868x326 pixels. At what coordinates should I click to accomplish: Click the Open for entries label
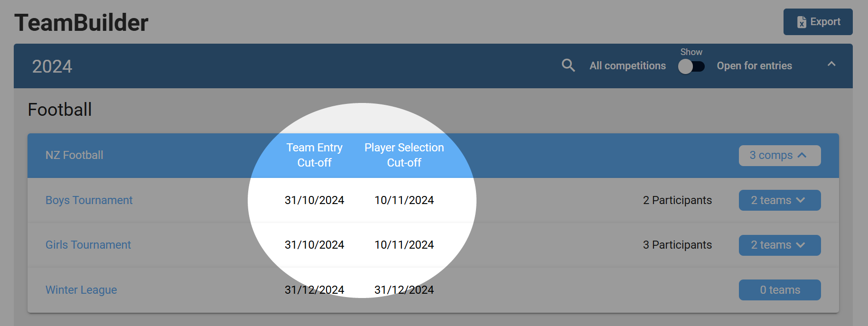click(x=754, y=66)
